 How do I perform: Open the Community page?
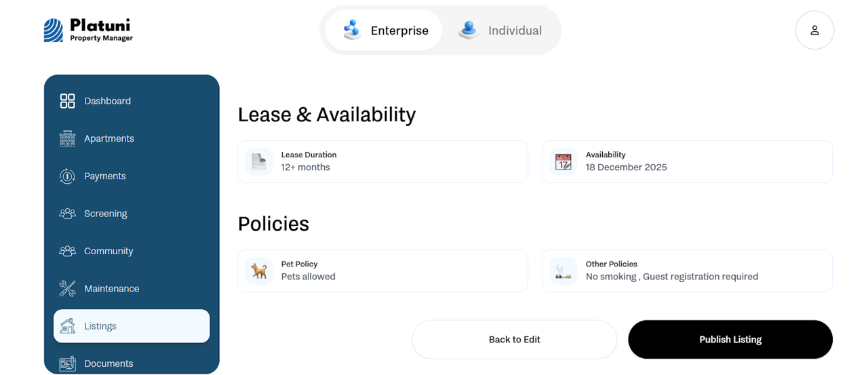pyautogui.click(x=132, y=251)
